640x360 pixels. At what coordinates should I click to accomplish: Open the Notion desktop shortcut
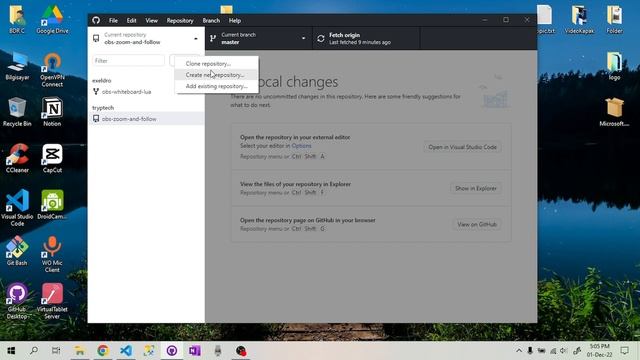(x=52, y=112)
